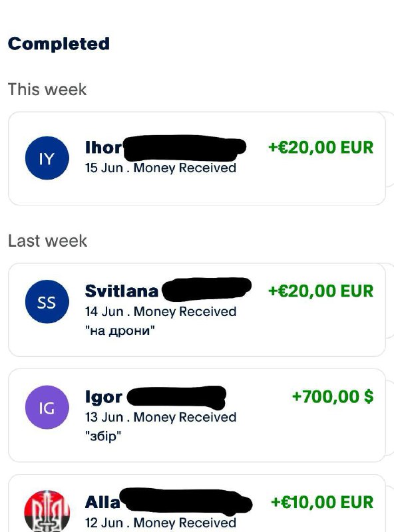This screenshot has width=394, height=532.
Task: Select the Igor name label
Action: point(104,397)
